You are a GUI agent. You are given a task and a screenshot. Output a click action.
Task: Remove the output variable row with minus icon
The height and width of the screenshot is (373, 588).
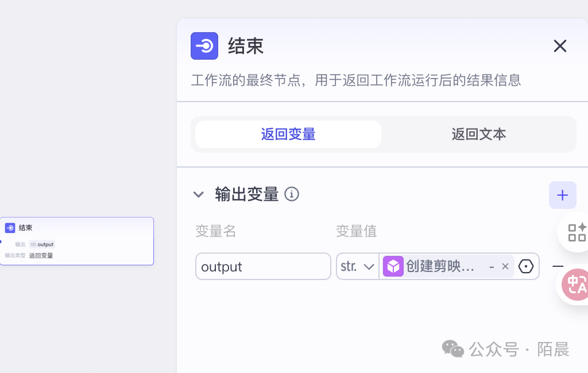[x=558, y=266]
